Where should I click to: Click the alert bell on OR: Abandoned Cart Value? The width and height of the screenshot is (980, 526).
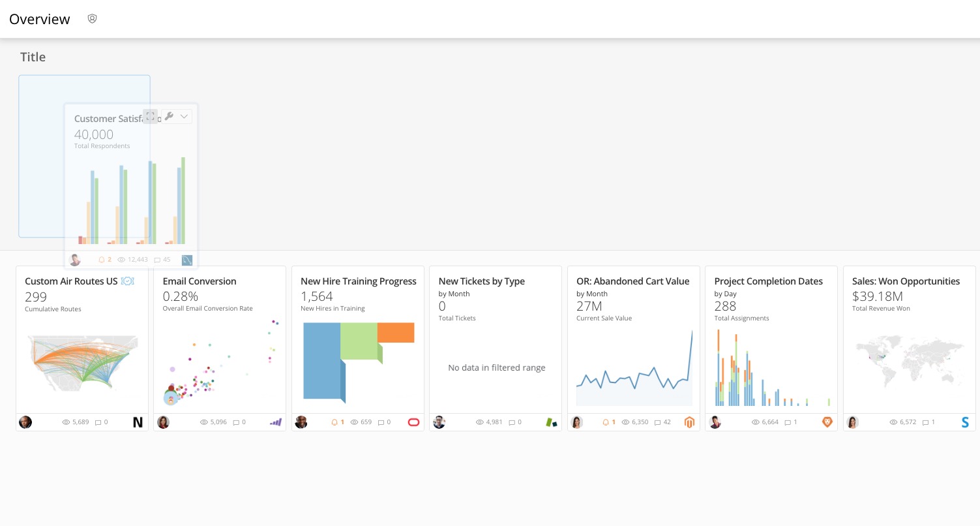[x=606, y=422]
